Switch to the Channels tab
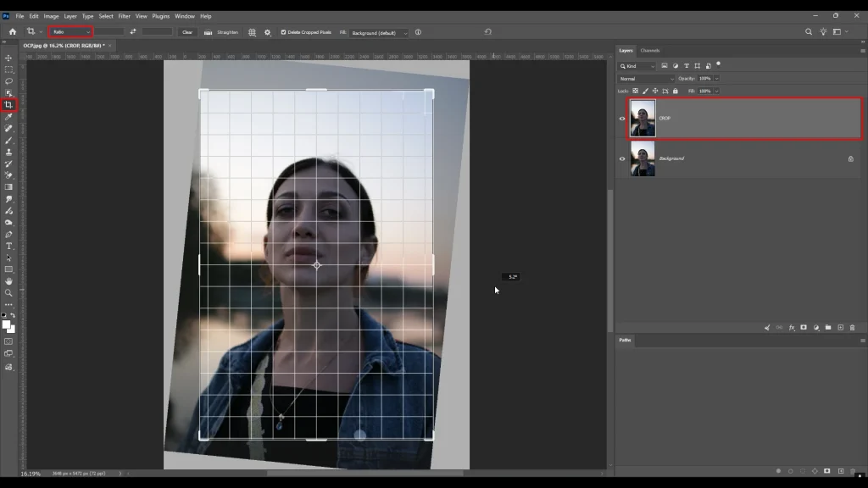Screen dimensions: 868x488 coord(650,50)
